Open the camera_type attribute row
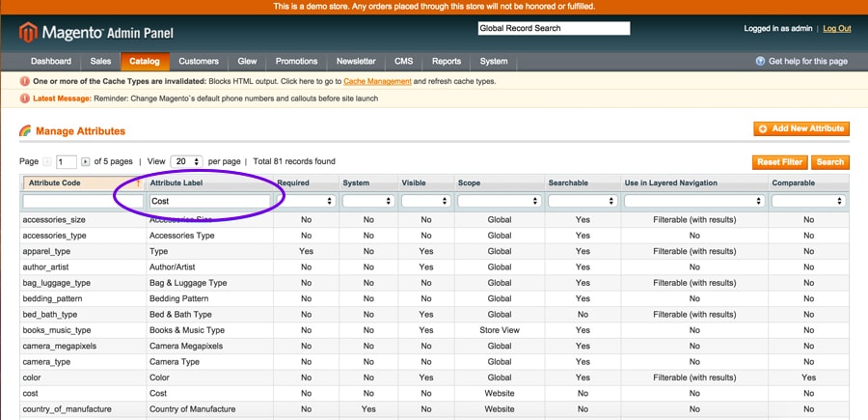Viewport: 868px width, 420px height. [x=434, y=362]
